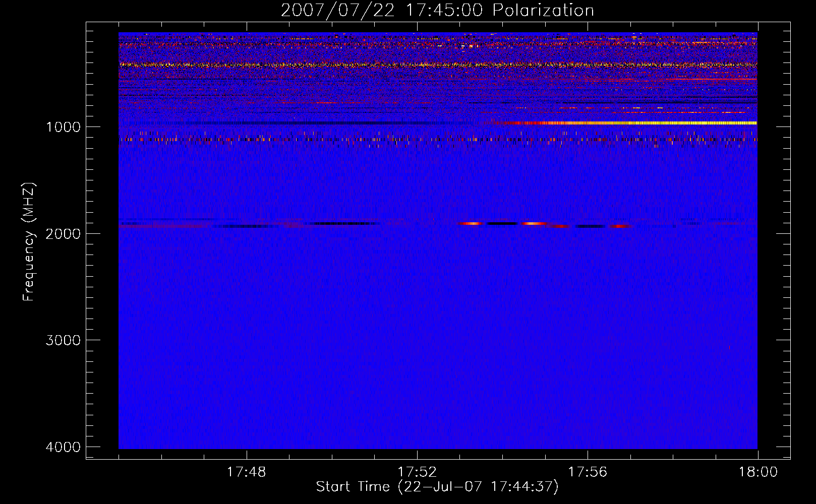Click the 17:52 time tick label
The image size is (816, 504).
tap(417, 472)
